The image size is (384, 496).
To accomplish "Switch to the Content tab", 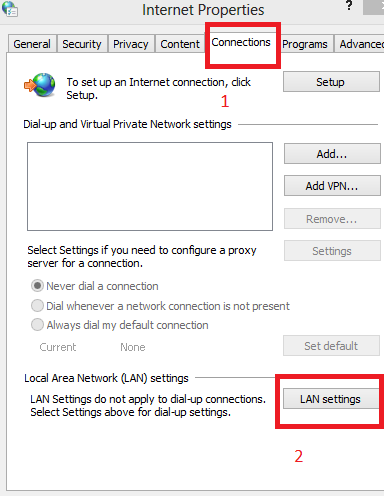I will pos(180,44).
